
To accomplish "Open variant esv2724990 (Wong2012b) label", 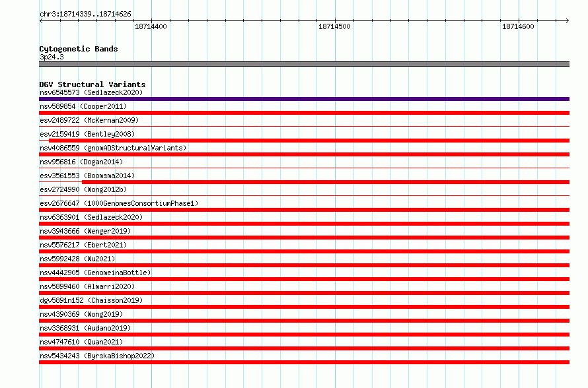I will [83, 189].
